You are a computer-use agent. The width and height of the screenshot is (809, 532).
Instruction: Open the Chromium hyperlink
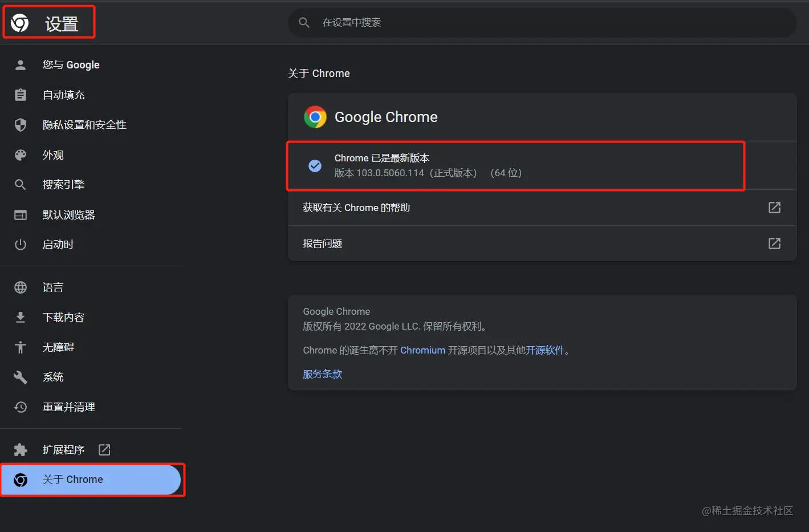(x=422, y=350)
